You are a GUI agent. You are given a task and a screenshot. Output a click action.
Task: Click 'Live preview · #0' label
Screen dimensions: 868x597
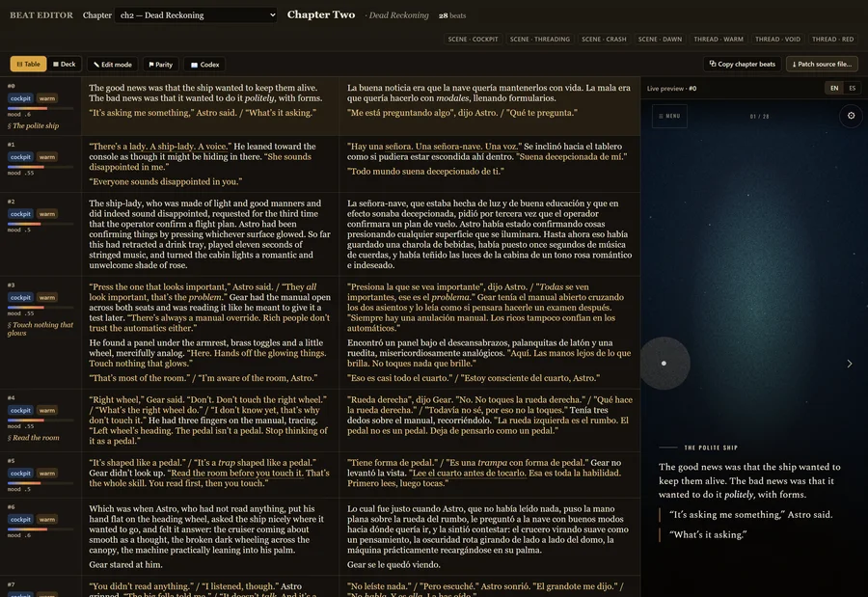[671, 88]
